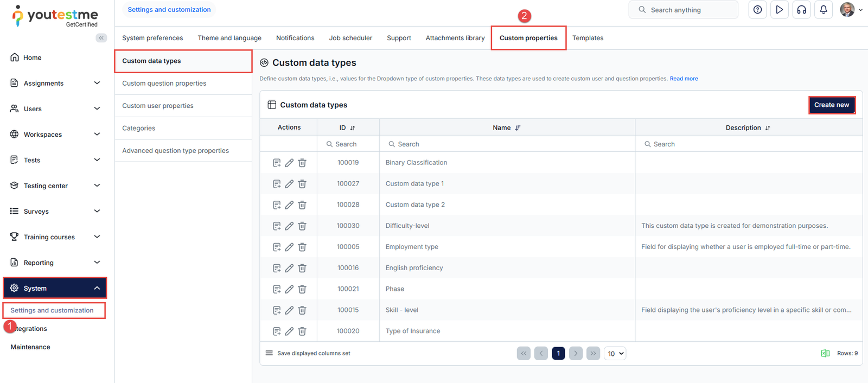
Task: Open the notifications bell
Action: click(824, 10)
